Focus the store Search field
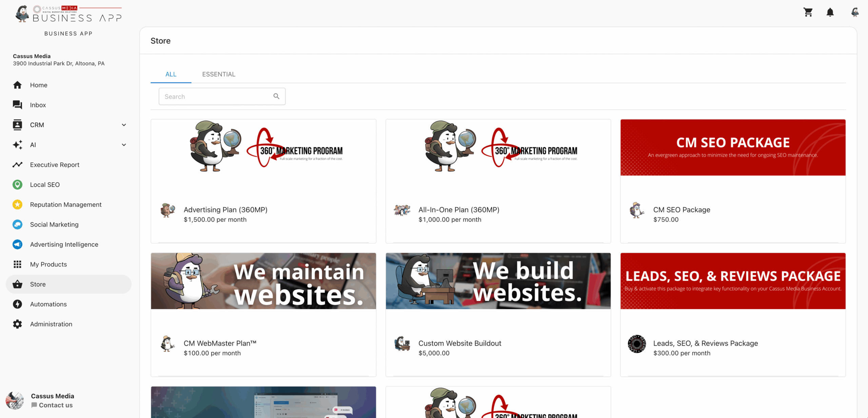This screenshot has height=418, width=868. click(x=222, y=96)
